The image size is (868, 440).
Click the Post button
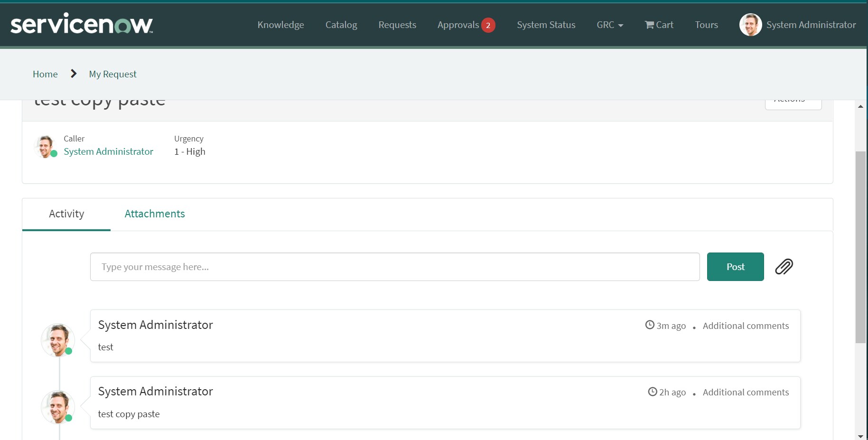735,266
